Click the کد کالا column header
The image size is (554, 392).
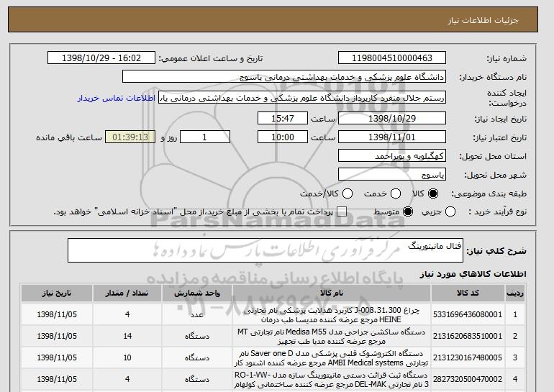coord(468,293)
